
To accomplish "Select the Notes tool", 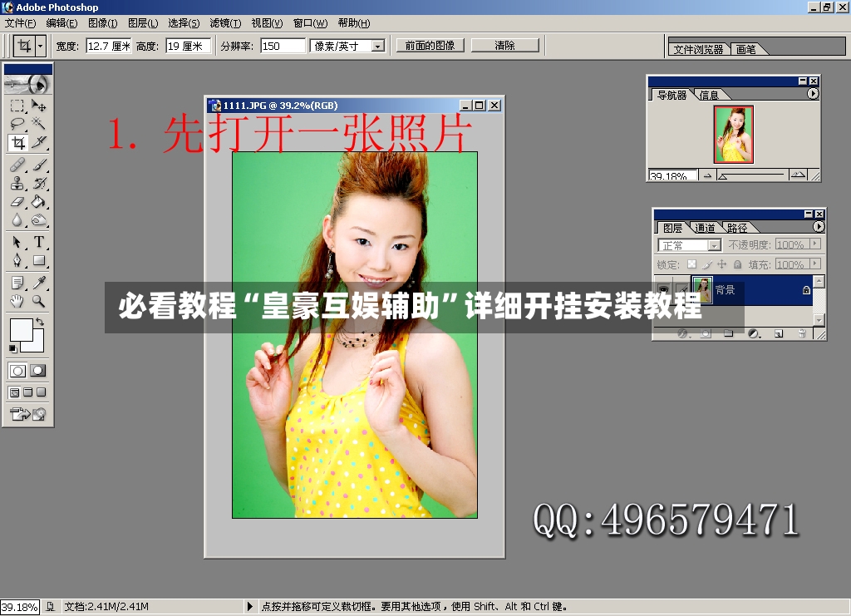I will coord(17,282).
